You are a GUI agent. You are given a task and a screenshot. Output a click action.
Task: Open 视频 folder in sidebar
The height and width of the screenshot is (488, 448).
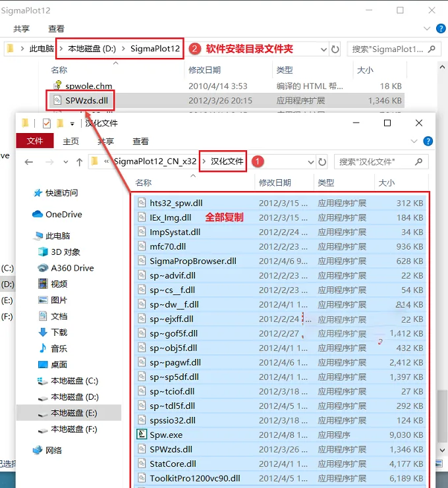coord(53,284)
